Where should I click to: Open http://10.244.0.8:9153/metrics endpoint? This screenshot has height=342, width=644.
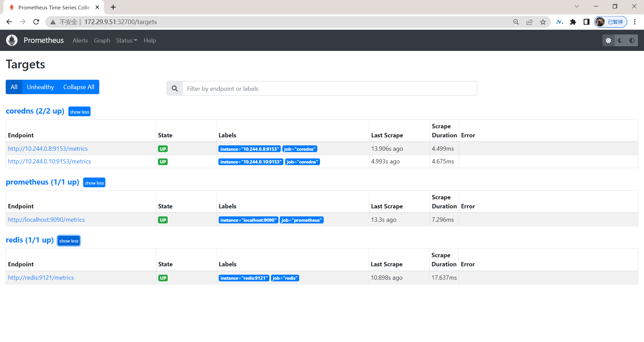48,148
